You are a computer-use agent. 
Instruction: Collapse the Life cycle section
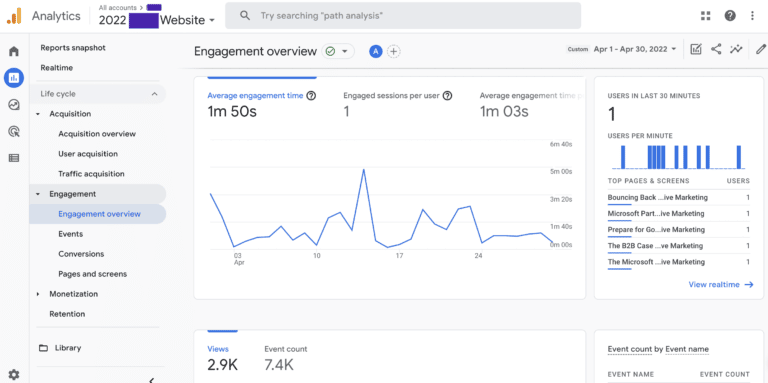coord(154,94)
